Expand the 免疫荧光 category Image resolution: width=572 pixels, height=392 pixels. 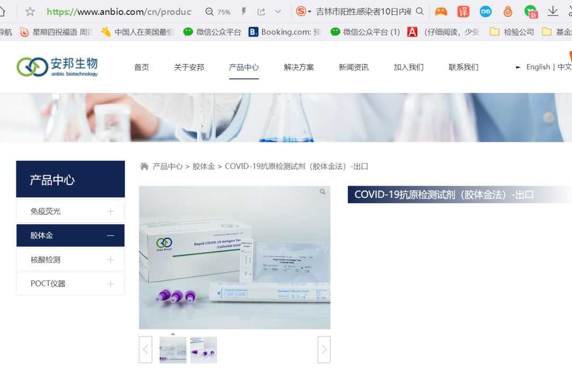point(110,211)
